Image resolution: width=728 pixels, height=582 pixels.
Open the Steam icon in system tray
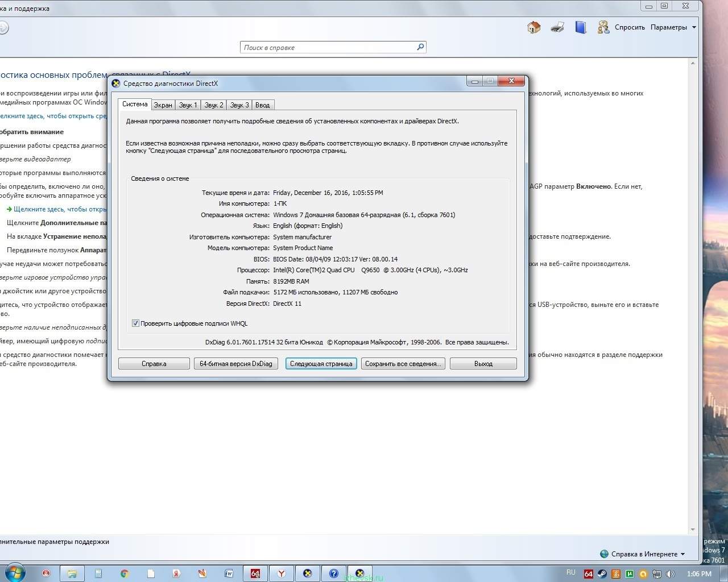point(602,574)
